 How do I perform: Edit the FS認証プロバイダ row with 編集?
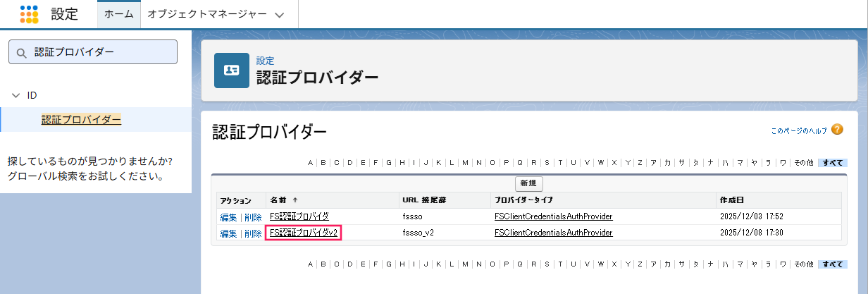229,217
